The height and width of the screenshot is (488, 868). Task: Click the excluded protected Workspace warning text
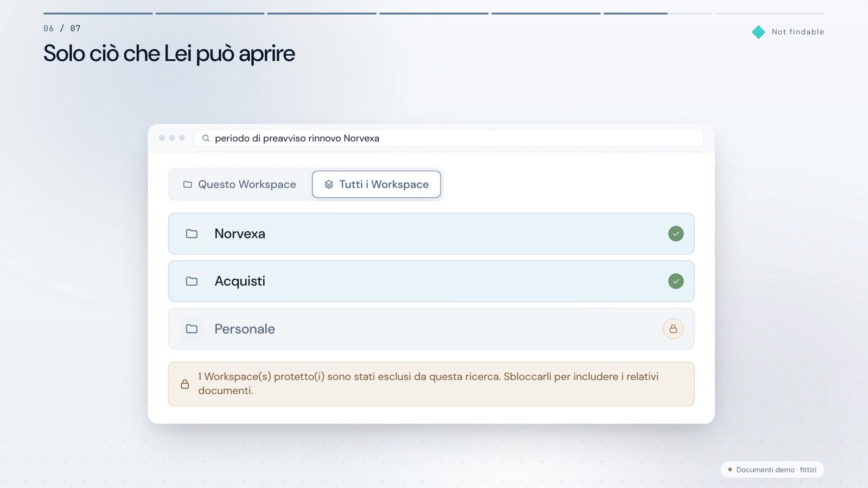(x=429, y=383)
